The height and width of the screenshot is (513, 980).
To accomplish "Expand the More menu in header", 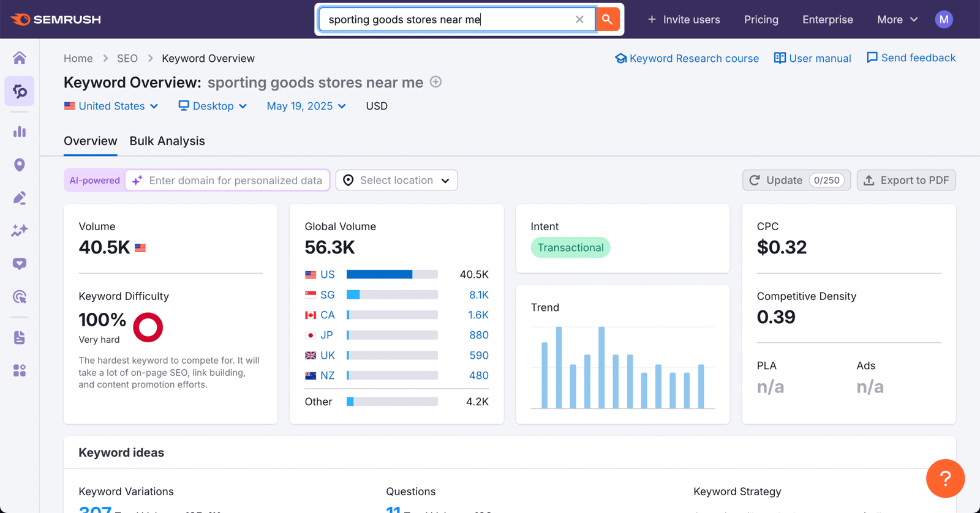I will click(897, 20).
